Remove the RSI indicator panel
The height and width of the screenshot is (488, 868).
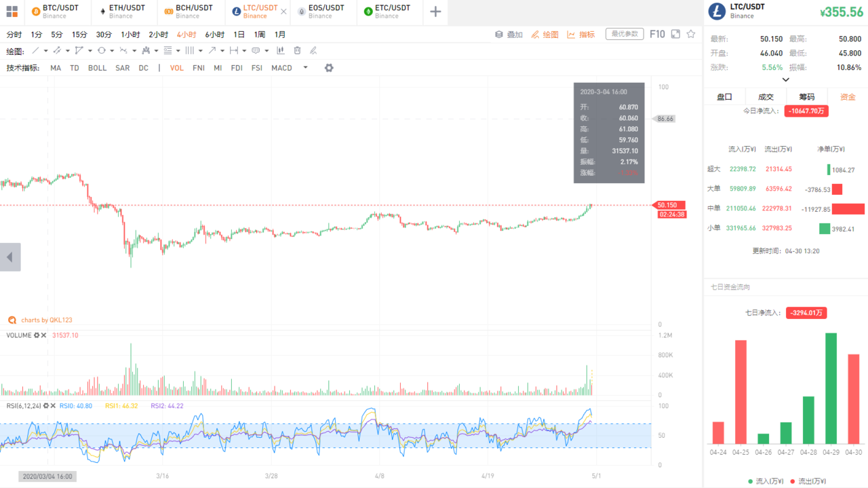(x=52, y=406)
